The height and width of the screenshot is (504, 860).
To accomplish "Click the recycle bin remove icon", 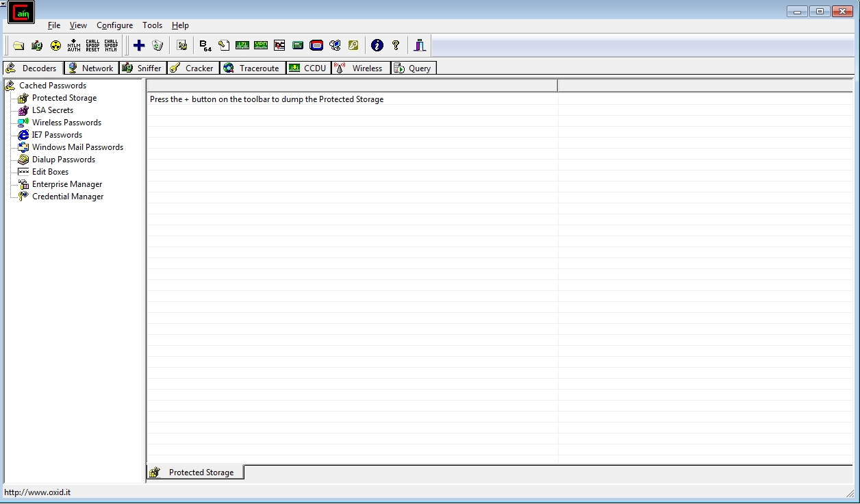I will click(x=157, y=45).
